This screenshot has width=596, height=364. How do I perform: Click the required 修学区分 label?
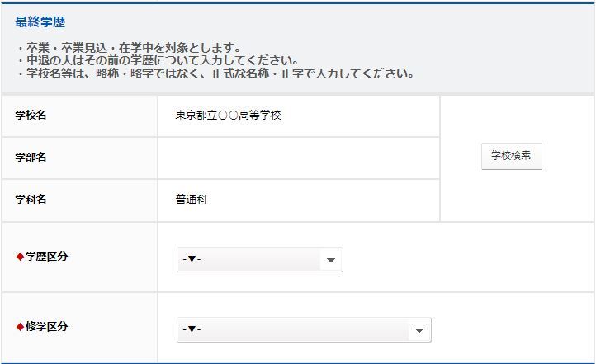click(x=42, y=326)
